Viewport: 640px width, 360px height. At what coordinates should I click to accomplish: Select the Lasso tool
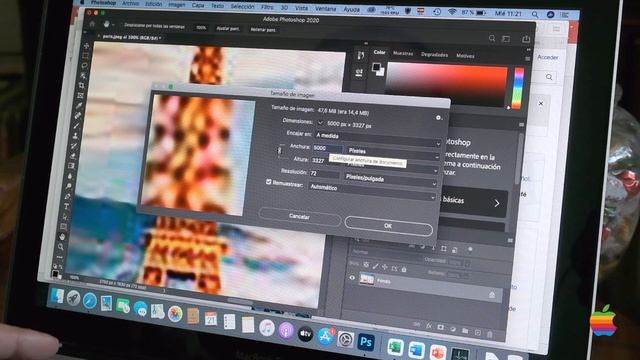[x=84, y=65]
